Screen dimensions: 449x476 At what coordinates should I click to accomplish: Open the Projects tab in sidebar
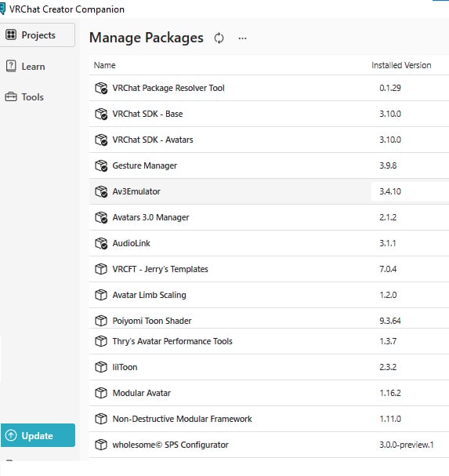click(x=37, y=35)
